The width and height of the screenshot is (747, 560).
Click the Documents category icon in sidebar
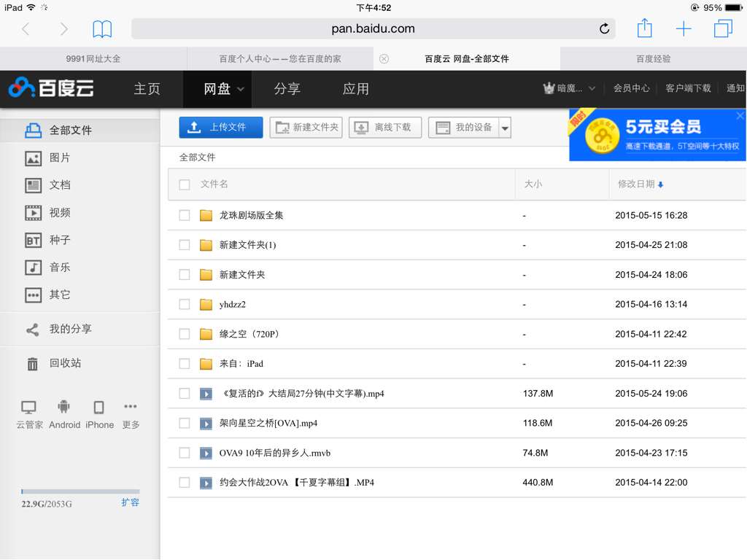33,185
